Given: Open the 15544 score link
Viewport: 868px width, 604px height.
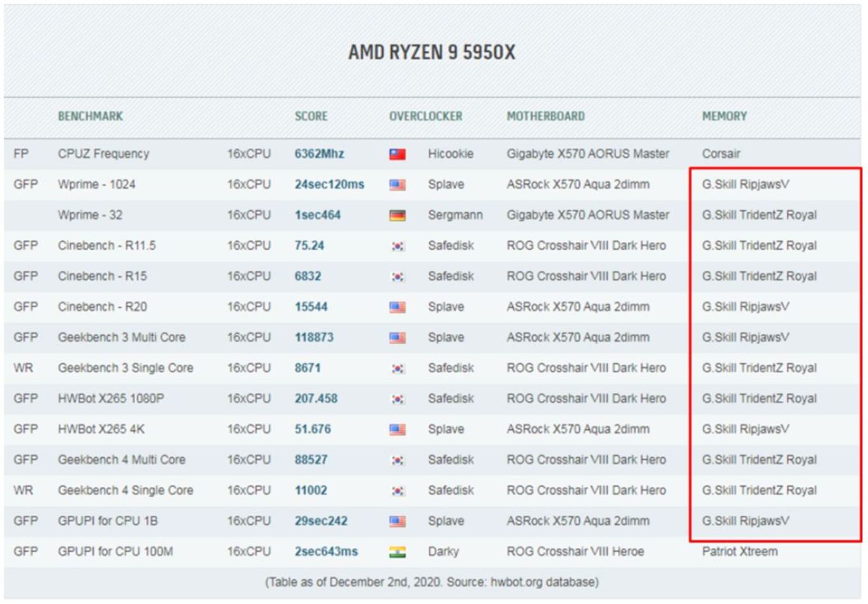Looking at the screenshot, I should 311,307.
